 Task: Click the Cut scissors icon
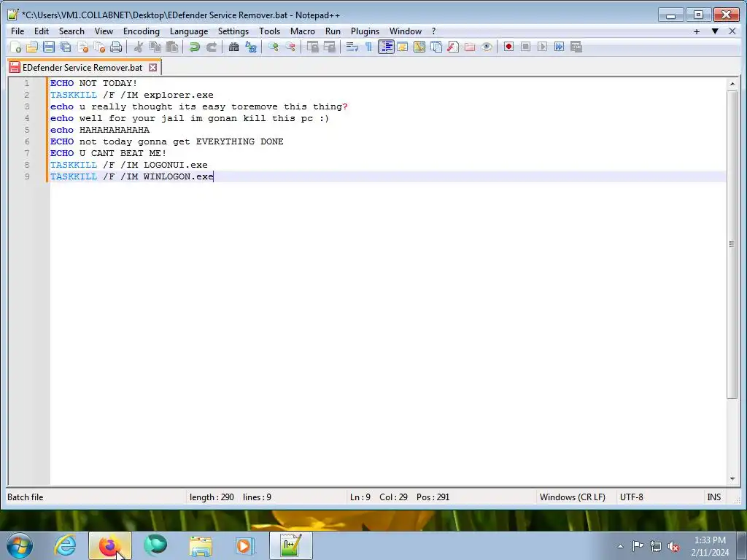click(138, 47)
